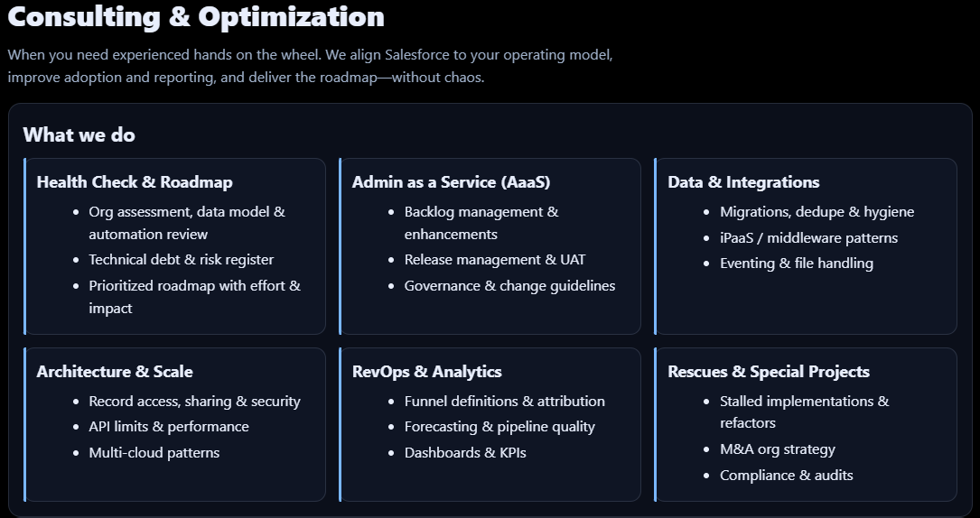Click the What we do section title
The width and height of the screenshot is (980, 518).
point(79,134)
